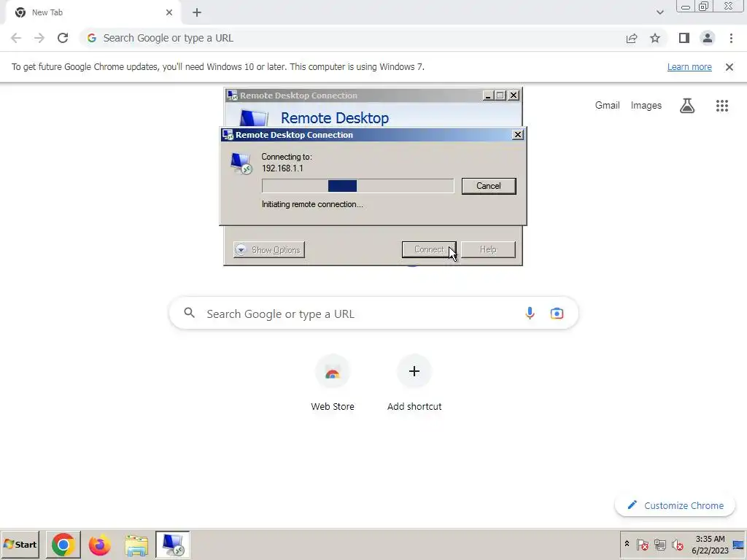Close the New Tab tab
Screen dimensions: 747x560
click(x=169, y=12)
